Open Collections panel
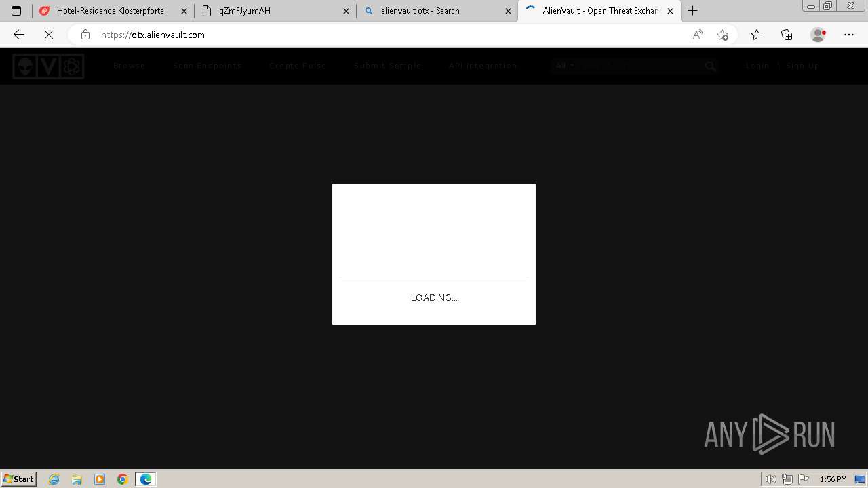 pos(787,35)
